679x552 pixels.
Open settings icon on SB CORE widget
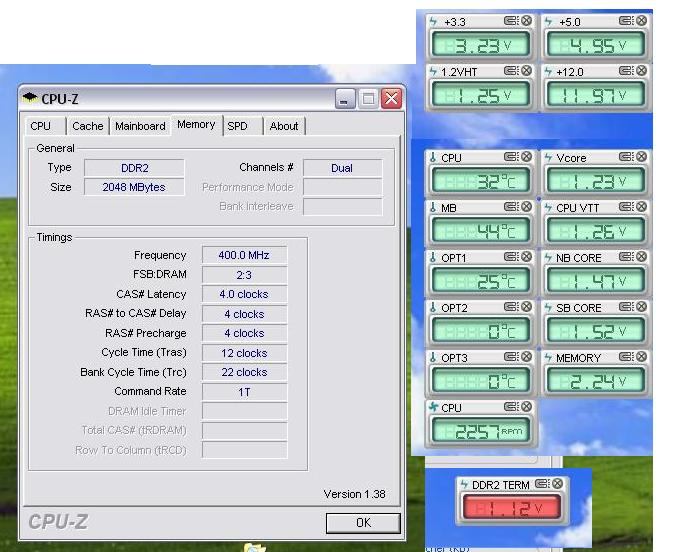point(626,307)
